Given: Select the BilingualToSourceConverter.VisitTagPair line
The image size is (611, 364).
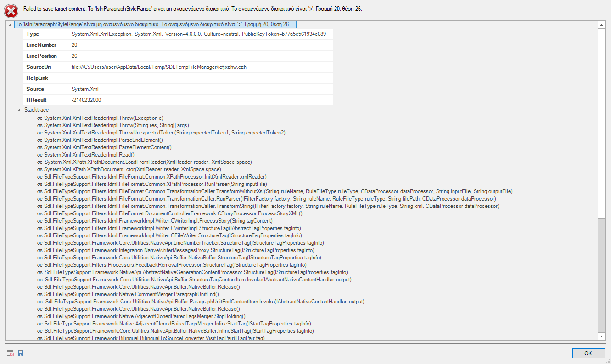Looking at the screenshot, I should (151, 338).
